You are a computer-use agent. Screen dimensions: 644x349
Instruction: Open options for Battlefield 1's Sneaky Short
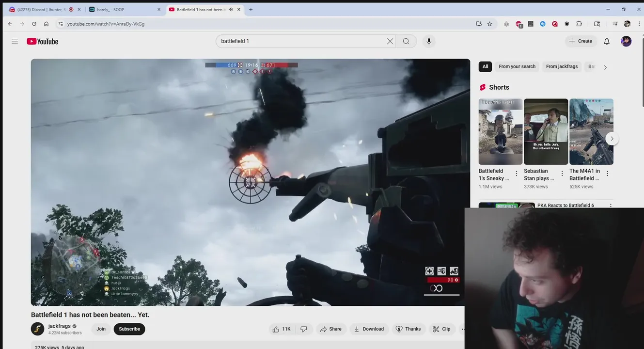517,174
